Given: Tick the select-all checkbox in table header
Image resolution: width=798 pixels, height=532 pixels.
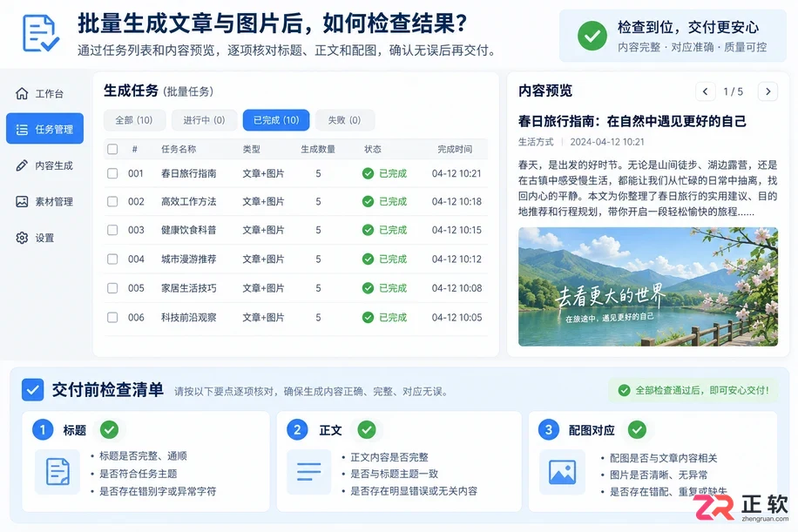Looking at the screenshot, I should (x=112, y=149).
